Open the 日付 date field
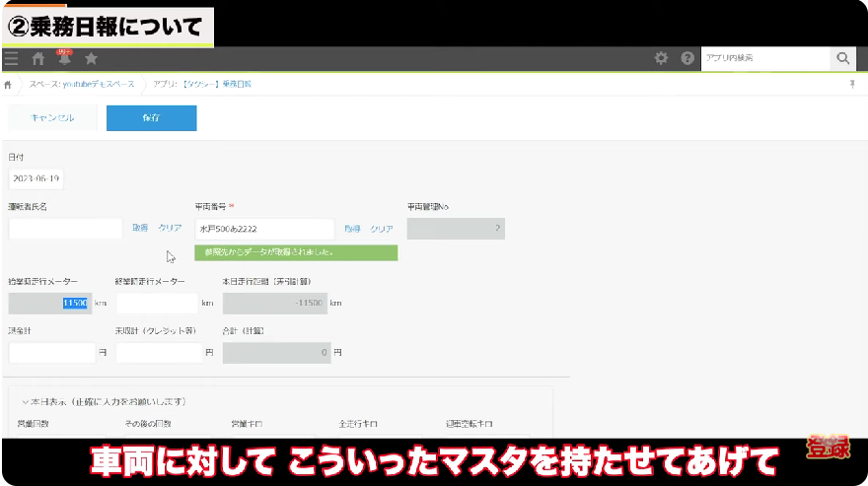This screenshot has width=868, height=486. pos(36,179)
